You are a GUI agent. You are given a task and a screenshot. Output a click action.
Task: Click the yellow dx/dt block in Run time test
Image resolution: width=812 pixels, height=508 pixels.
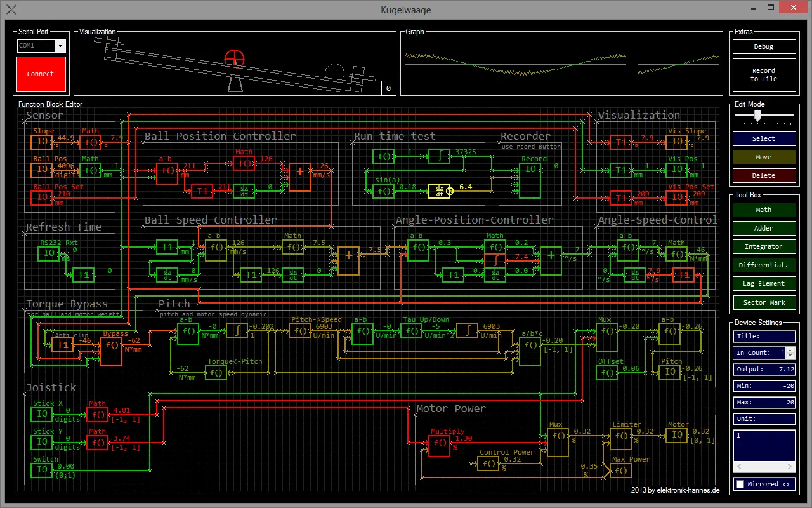[440, 190]
